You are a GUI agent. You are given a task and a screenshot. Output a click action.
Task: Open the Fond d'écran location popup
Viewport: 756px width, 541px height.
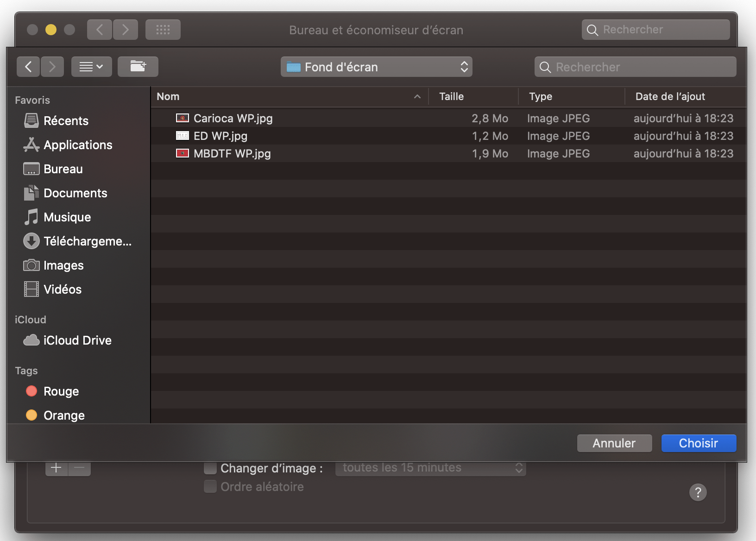(376, 67)
